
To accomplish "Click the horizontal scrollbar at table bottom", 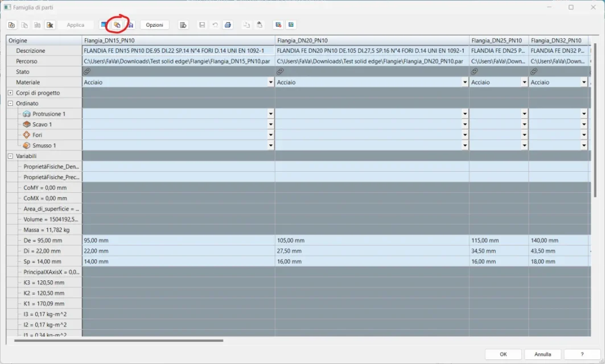I will coord(118,341).
